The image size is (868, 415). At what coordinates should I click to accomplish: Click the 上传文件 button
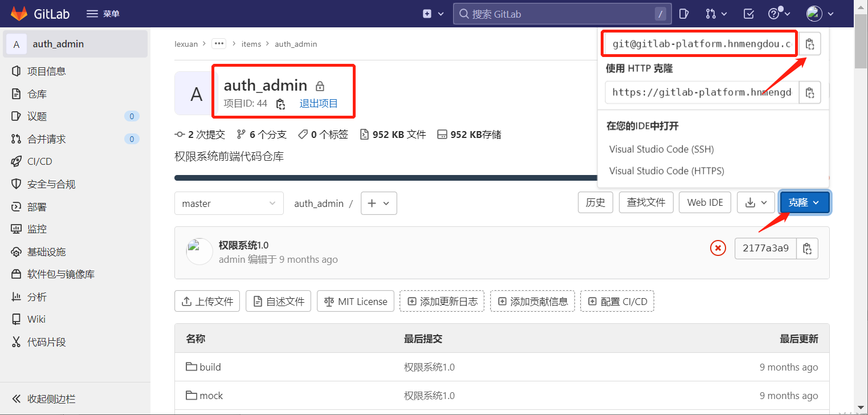point(207,301)
